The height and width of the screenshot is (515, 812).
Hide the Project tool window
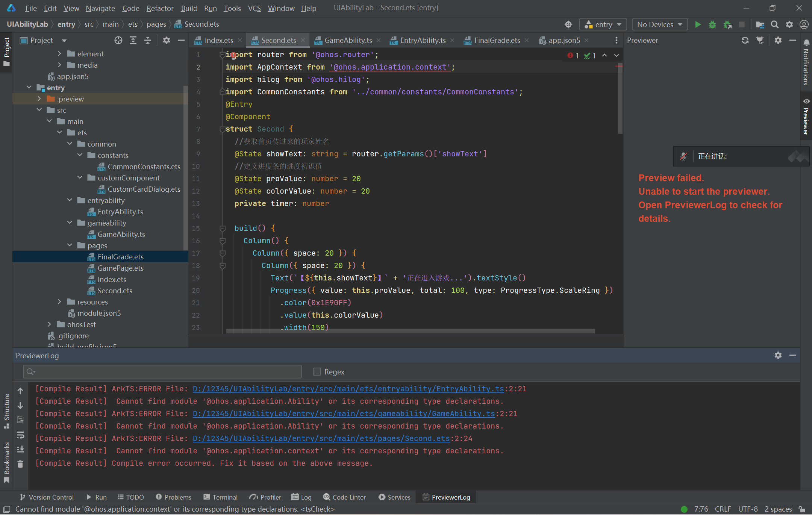(181, 40)
